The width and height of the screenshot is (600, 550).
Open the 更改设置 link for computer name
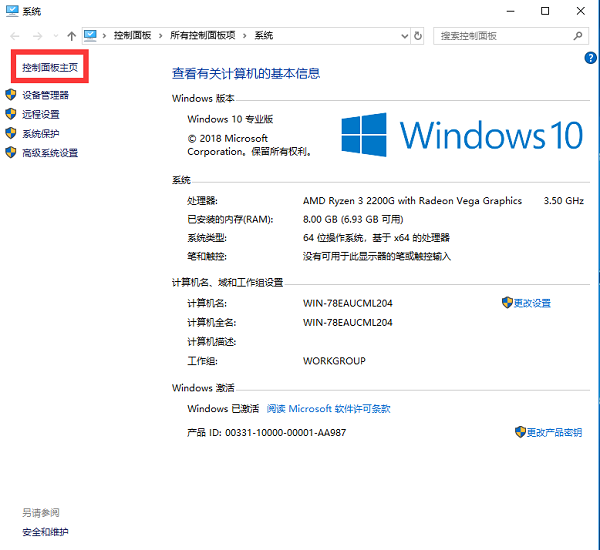coord(532,303)
